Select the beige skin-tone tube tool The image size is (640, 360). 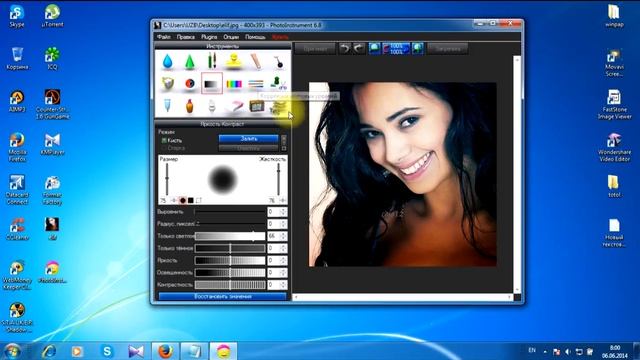click(256, 61)
